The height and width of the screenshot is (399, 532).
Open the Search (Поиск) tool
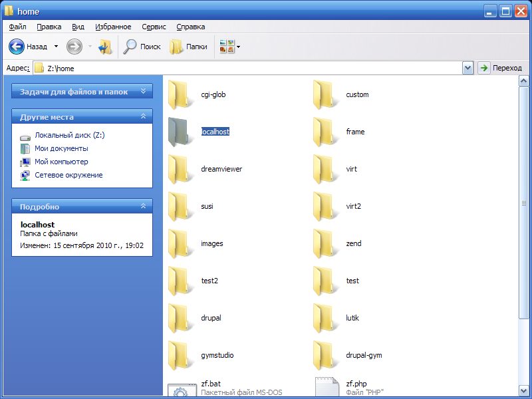pos(142,47)
